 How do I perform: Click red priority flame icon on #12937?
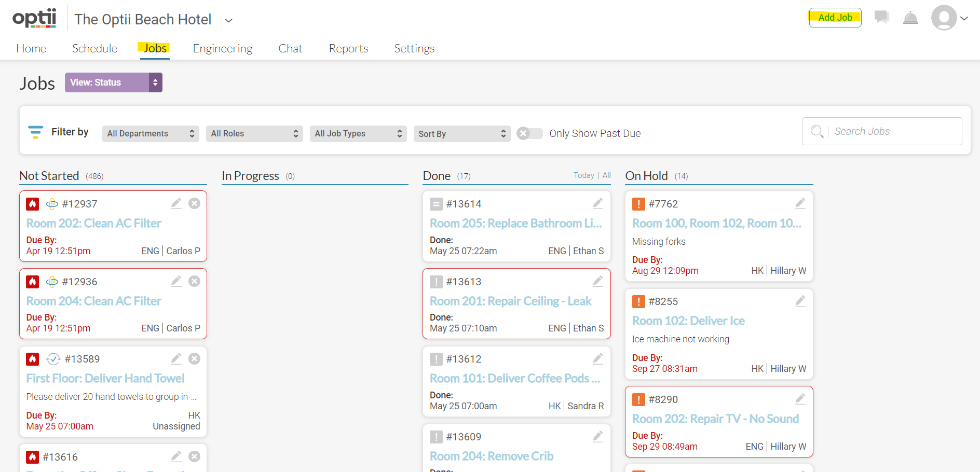33,204
